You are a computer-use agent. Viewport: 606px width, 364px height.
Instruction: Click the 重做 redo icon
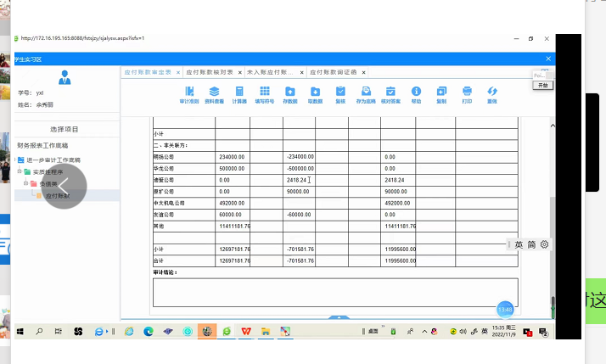491,93
